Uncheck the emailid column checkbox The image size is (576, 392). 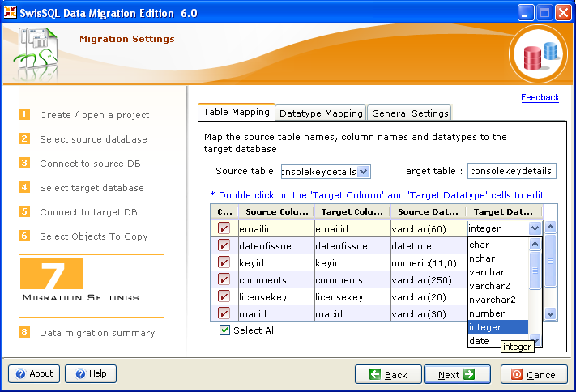tap(224, 228)
